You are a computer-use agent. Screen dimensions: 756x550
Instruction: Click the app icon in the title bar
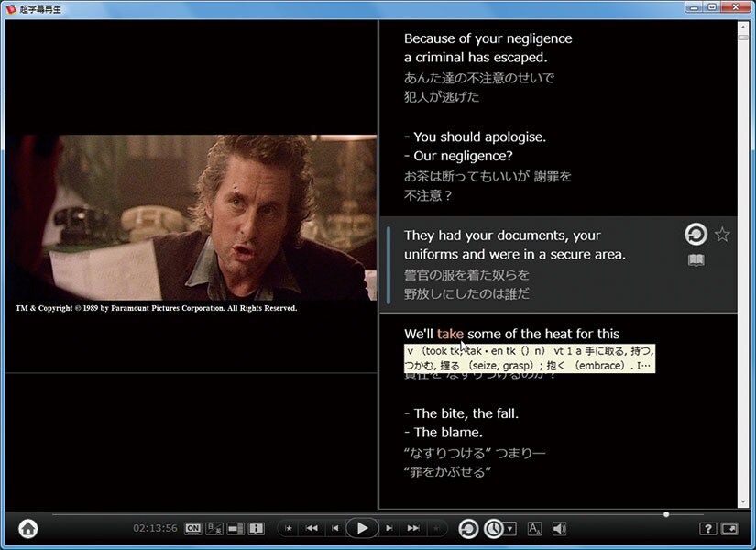11,8
